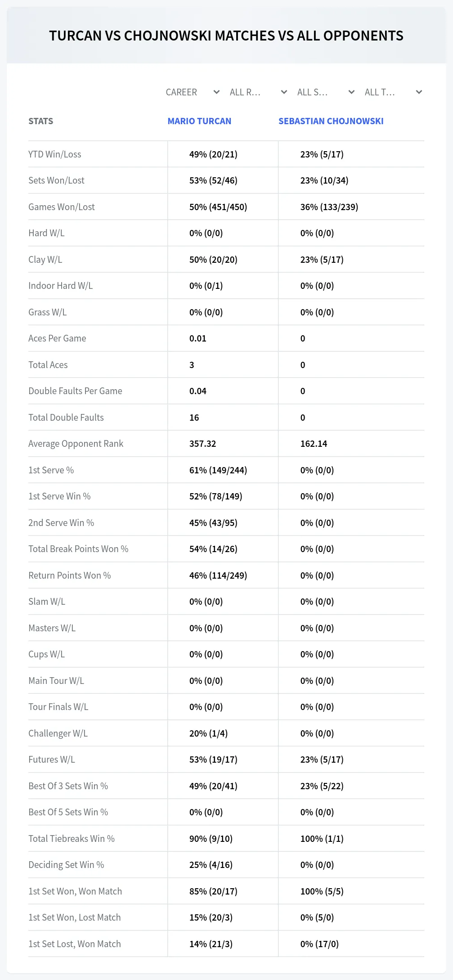453x980 pixels.
Task: Select the YTD Win/Loss row label
Action: [55, 154]
